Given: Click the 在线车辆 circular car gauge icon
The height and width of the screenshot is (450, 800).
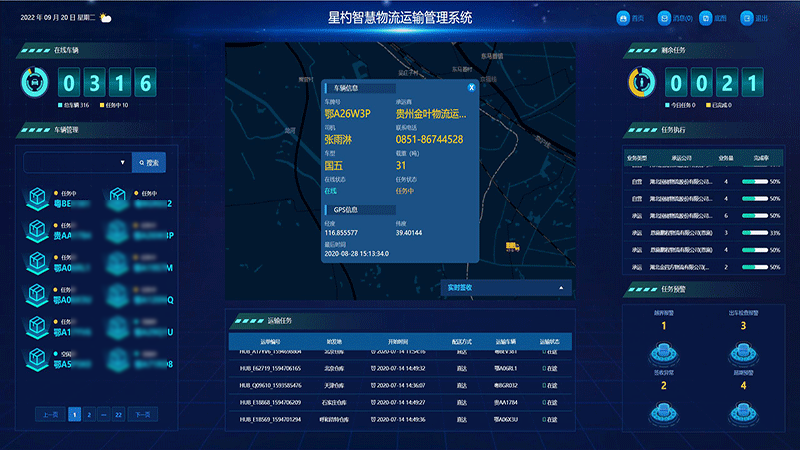Looking at the screenshot, I should pyautogui.click(x=34, y=82).
